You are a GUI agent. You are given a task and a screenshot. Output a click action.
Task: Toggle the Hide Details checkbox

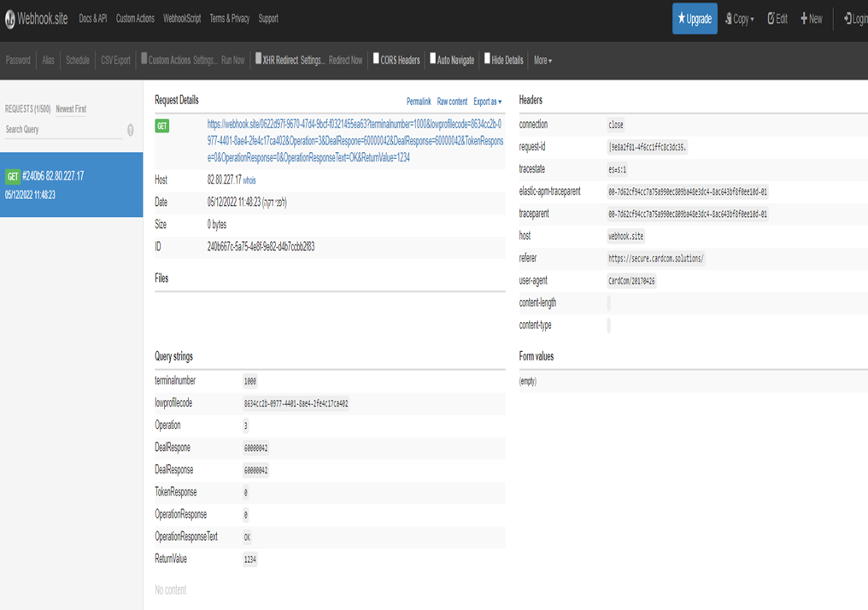487,58
